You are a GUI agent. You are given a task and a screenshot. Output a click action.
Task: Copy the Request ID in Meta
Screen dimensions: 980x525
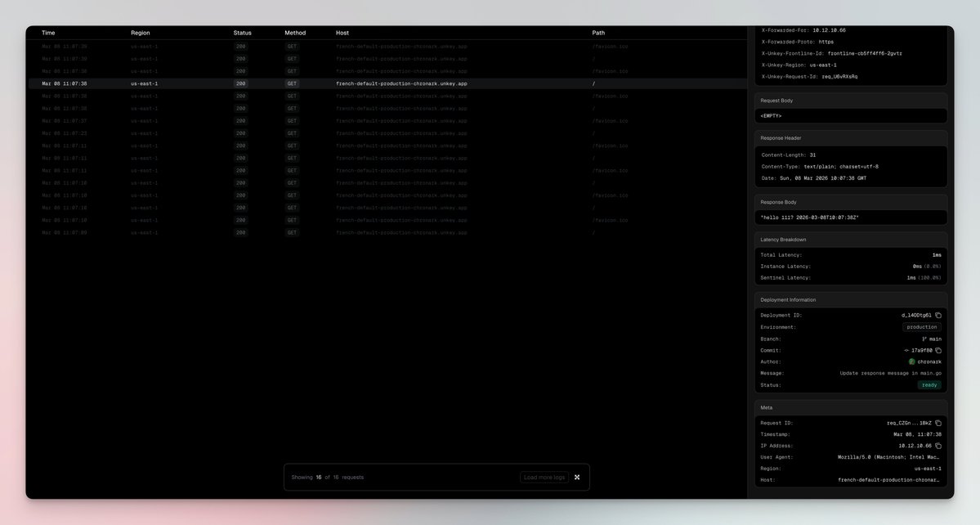point(938,423)
